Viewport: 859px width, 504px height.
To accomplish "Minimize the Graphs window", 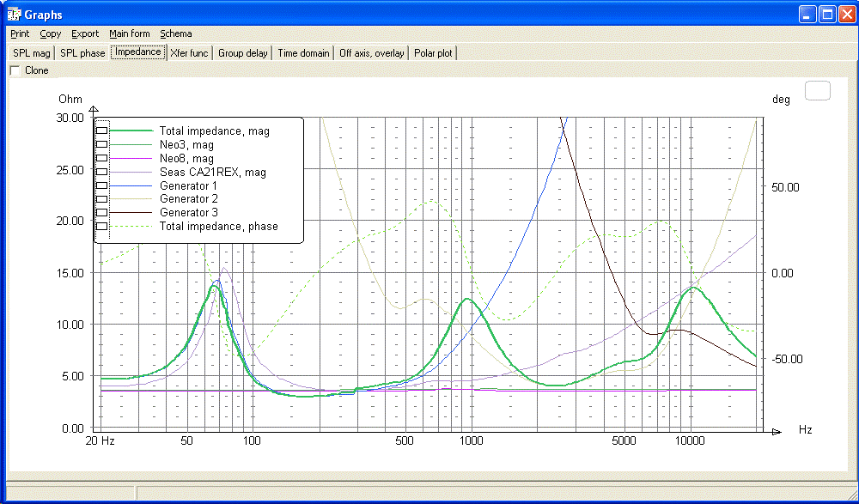I will 807,15.
